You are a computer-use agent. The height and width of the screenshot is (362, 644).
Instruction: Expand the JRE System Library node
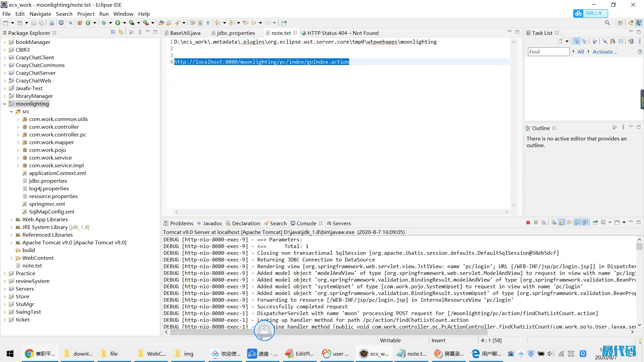tap(11, 227)
